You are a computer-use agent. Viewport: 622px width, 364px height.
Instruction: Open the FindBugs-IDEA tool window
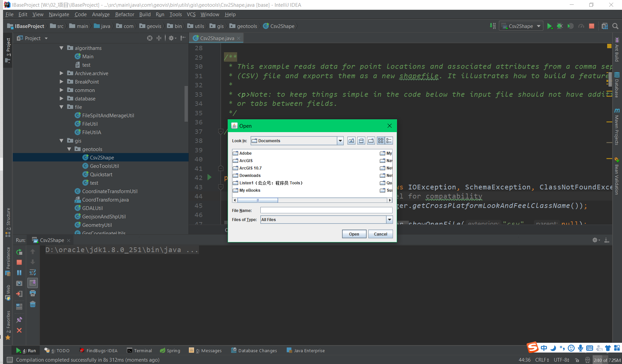98,351
